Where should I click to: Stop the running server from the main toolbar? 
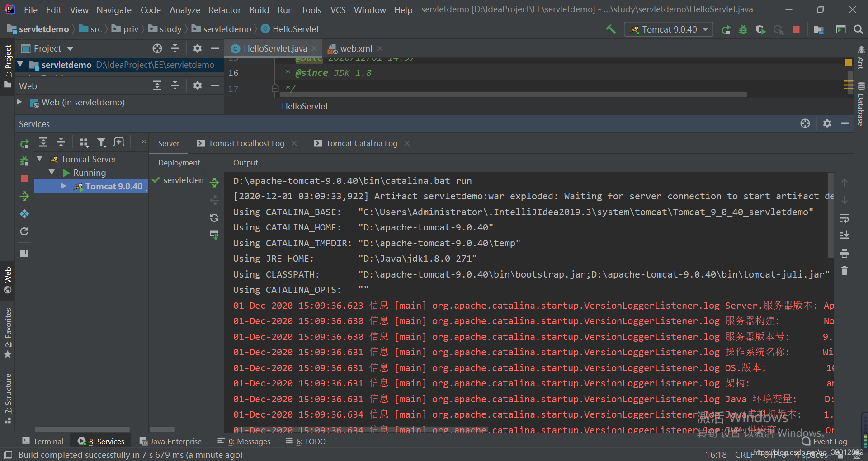(x=796, y=30)
